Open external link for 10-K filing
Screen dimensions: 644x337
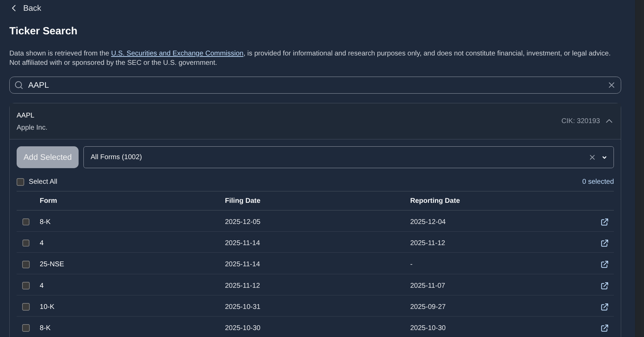pyautogui.click(x=605, y=307)
